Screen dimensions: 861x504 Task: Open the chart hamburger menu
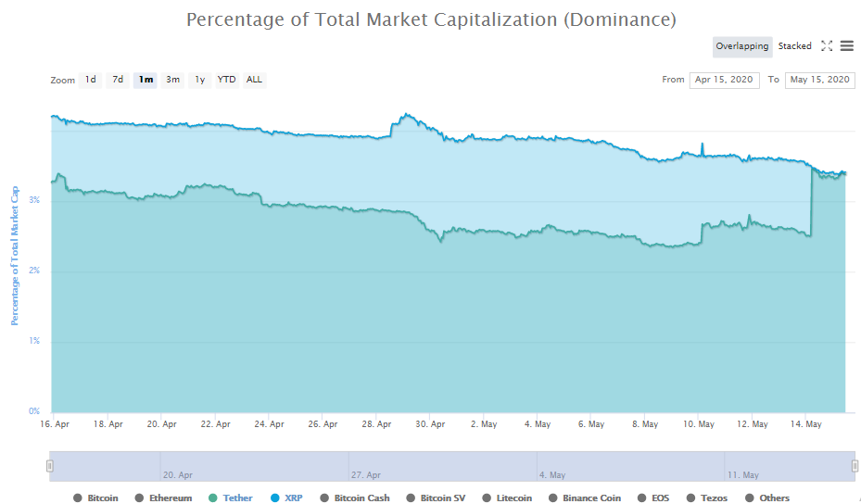(847, 46)
